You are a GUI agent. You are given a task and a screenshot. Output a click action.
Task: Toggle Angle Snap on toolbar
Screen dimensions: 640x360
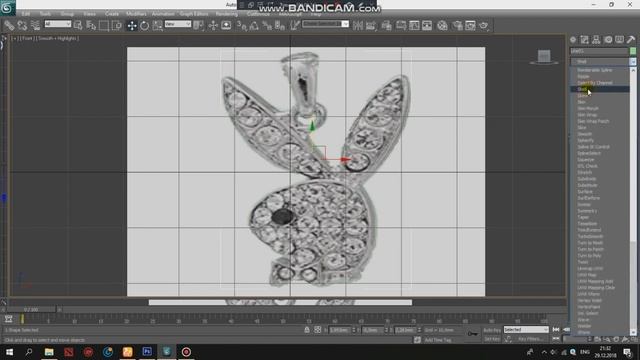(254, 25)
